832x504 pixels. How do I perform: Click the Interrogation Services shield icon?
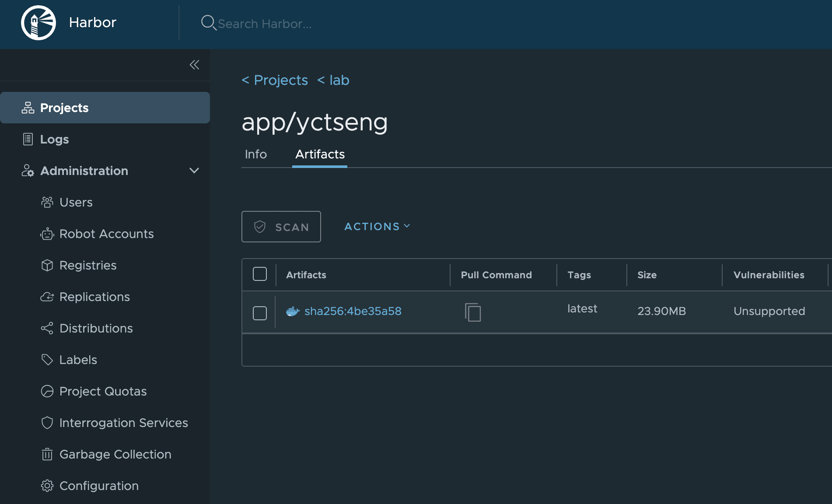47,423
